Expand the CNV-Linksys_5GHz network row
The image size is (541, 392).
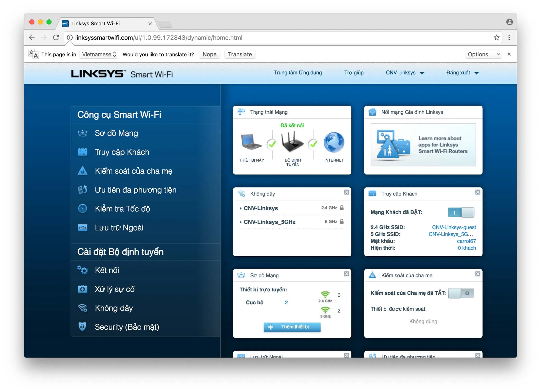[292, 222]
